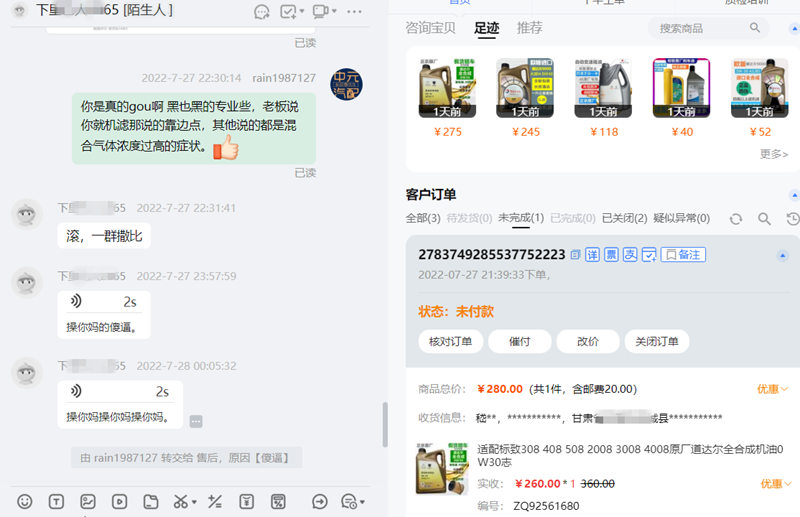Image resolution: width=800 pixels, height=517 pixels.
Task: Open the emoji picker in chat toolbar
Action: [x=25, y=501]
